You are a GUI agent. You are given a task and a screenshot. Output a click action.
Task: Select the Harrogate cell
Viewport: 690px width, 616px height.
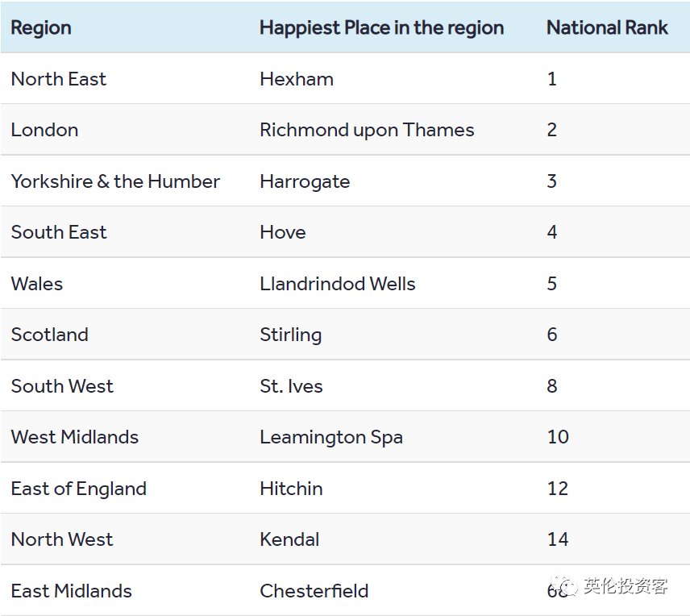click(305, 181)
